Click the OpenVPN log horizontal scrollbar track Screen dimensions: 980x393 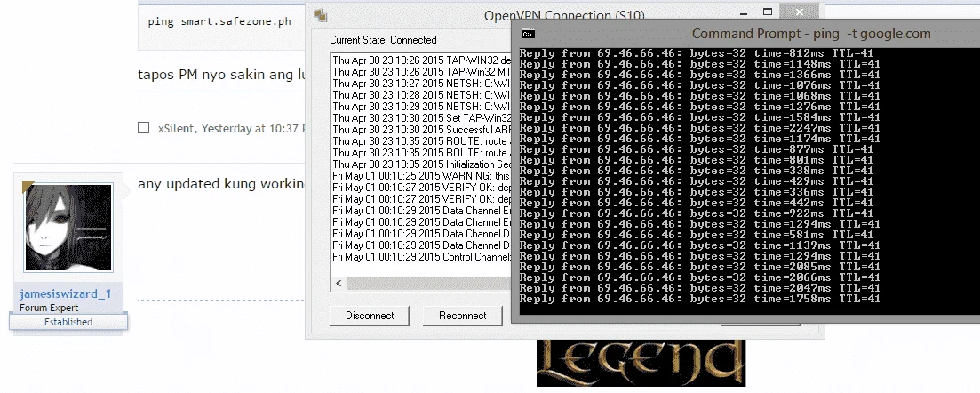pos(431,284)
